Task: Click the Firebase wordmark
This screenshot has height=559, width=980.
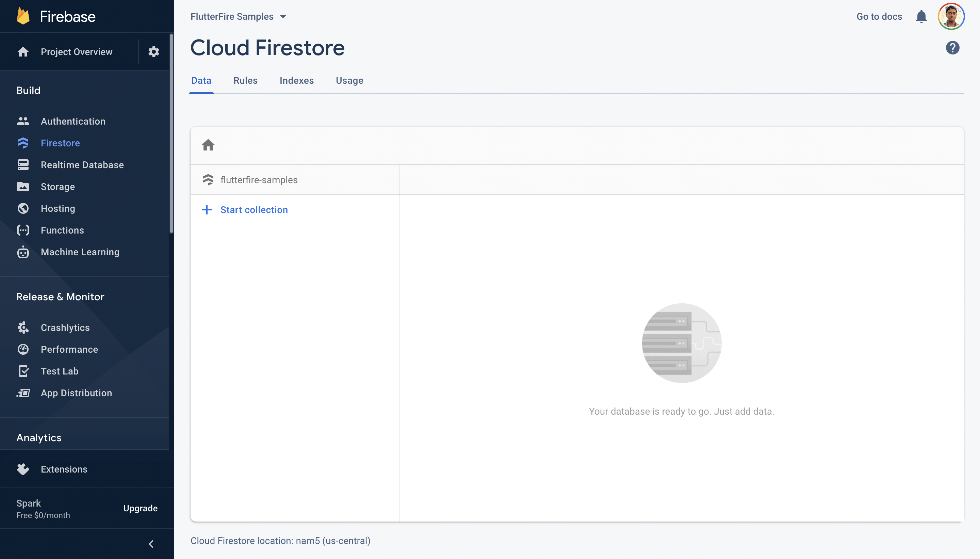Action: click(x=67, y=16)
